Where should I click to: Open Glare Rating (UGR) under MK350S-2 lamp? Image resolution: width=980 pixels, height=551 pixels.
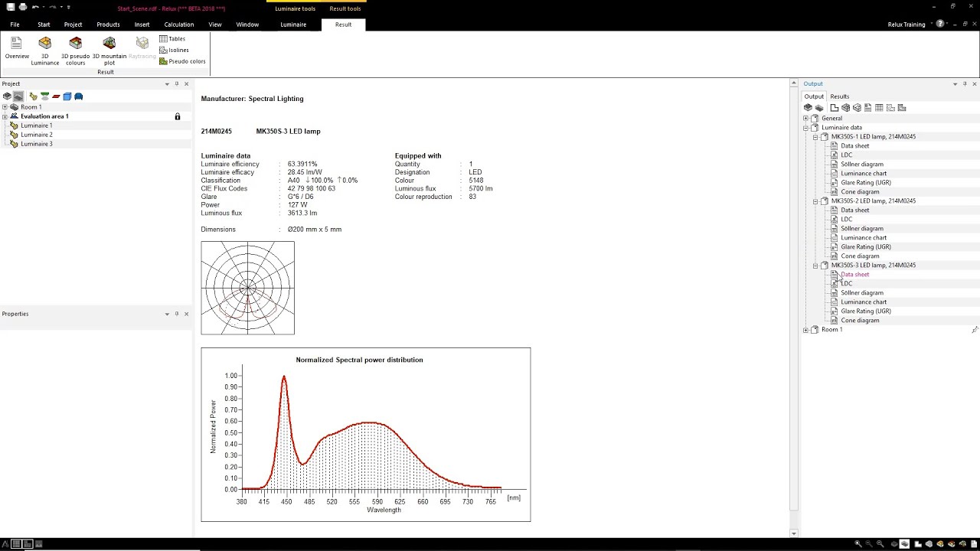pyautogui.click(x=866, y=247)
